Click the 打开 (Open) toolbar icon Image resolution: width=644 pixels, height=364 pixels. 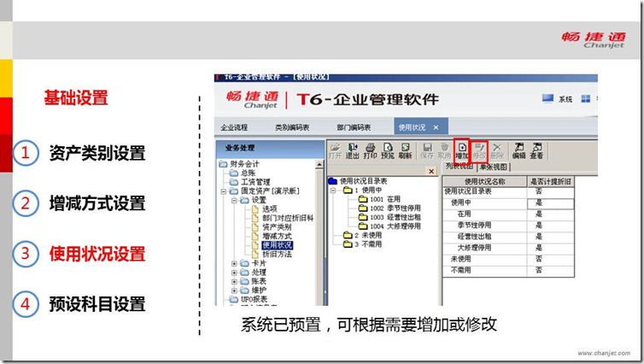point(335,150)
